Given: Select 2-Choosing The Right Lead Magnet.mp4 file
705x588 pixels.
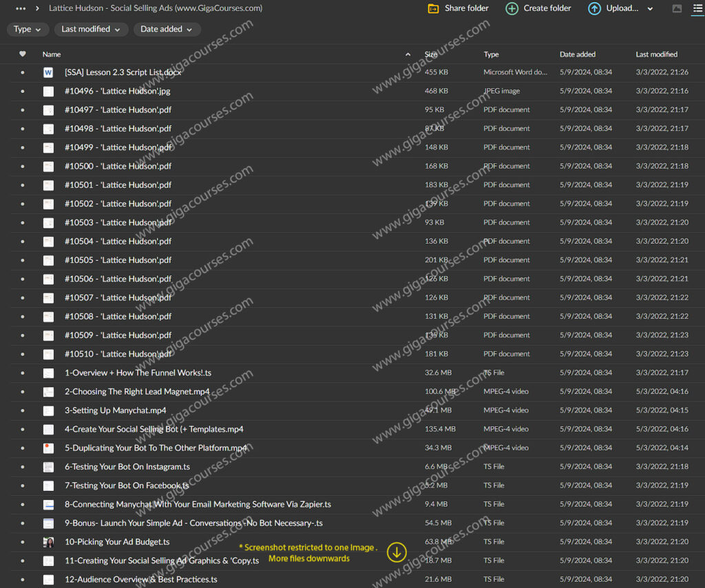Looking at the screenshot, I should click(x=137, y=392).
